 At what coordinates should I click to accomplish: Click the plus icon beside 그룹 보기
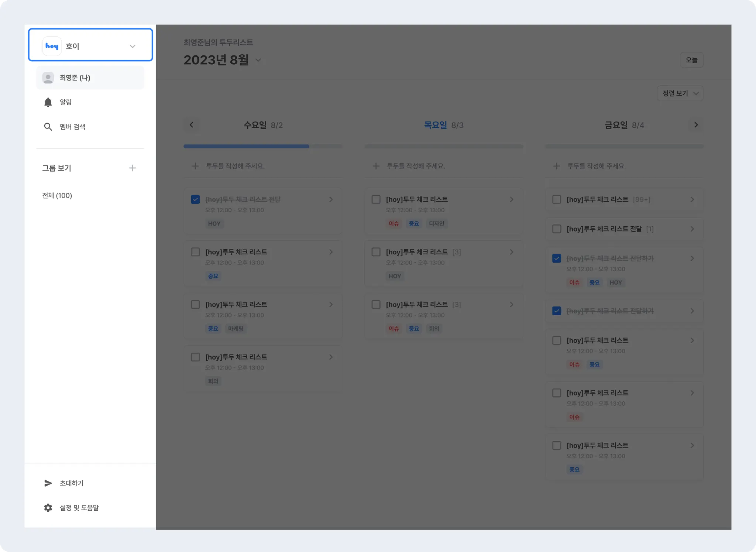tap(133, 168)
